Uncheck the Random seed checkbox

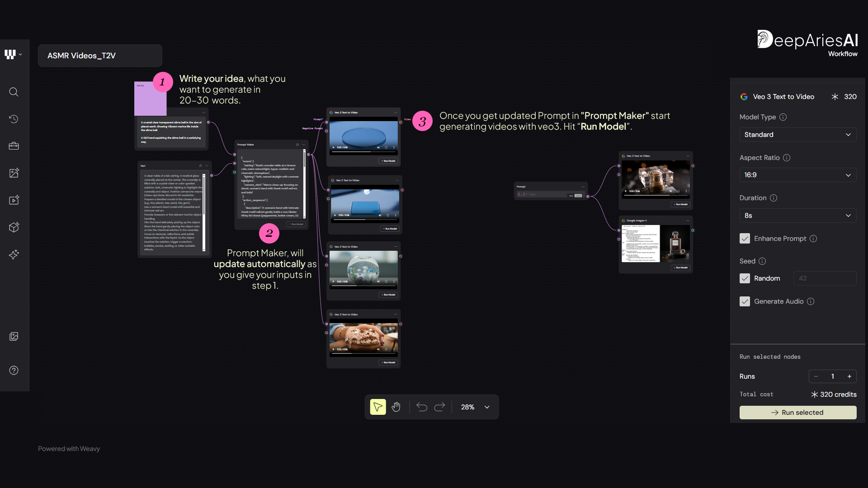tap(745, 278)
